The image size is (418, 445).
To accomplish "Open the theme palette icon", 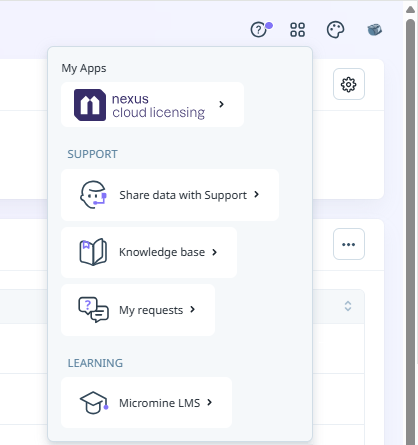I will (x=335, y=30).
